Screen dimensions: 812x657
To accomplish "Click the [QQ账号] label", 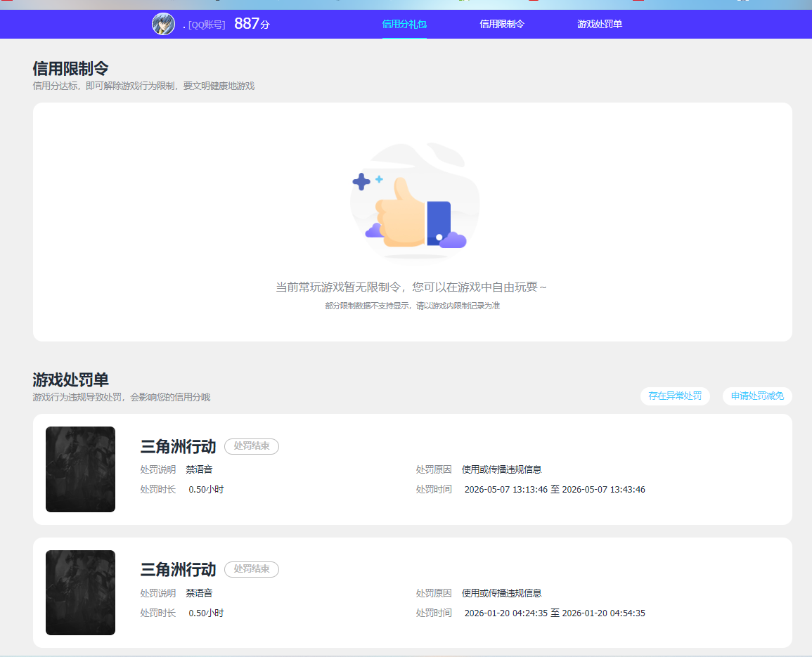I will (x=207, y=25).
